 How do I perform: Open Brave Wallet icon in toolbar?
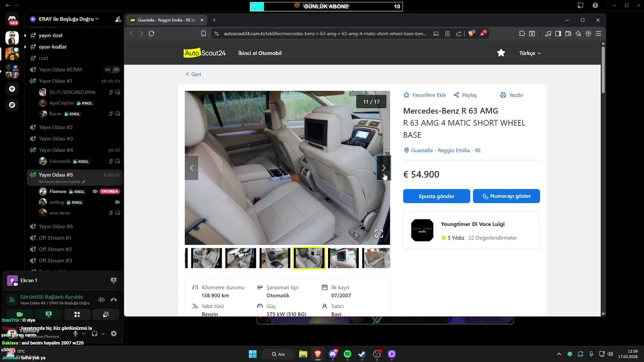568,34
